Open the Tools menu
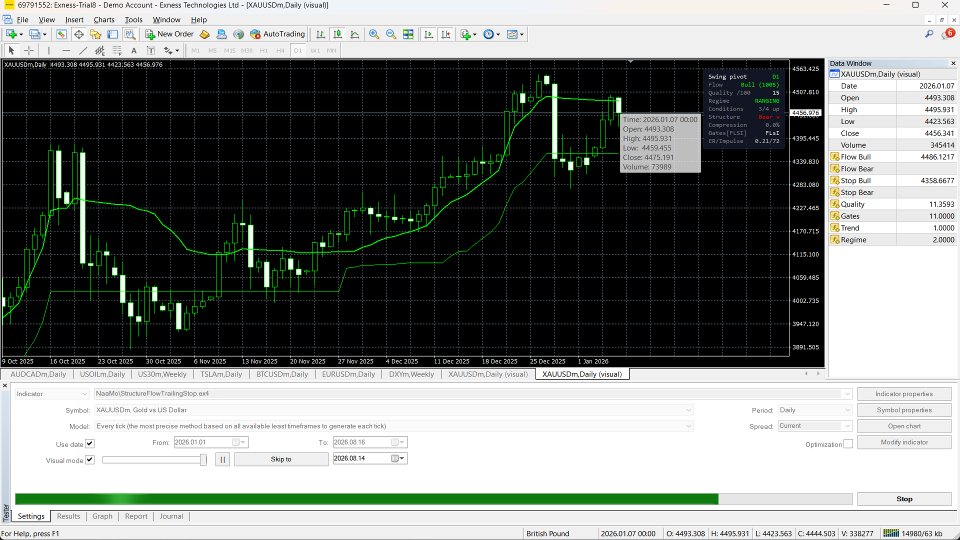 [133, 20]
